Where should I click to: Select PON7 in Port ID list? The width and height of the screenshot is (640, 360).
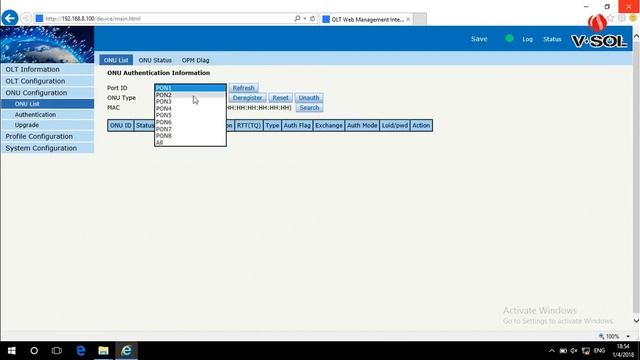[190, 129]
